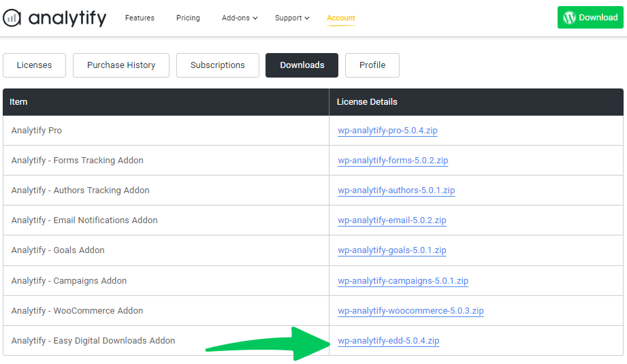Switch to the Licenses tab

point(35,65)
